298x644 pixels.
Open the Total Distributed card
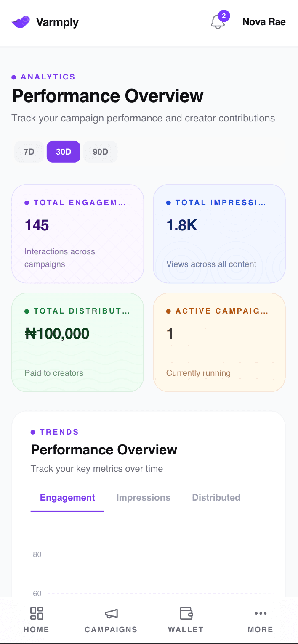(77, 343)
